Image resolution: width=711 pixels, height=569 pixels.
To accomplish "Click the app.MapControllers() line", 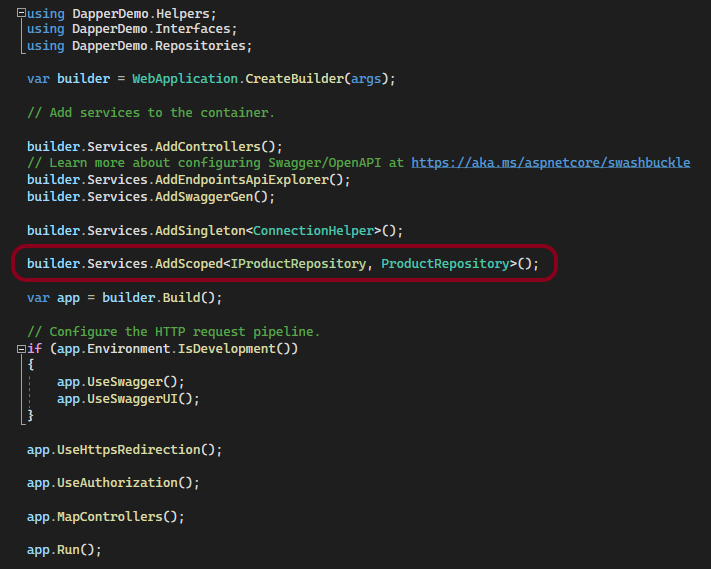I will pyautogui.click(x=106, y=517).
